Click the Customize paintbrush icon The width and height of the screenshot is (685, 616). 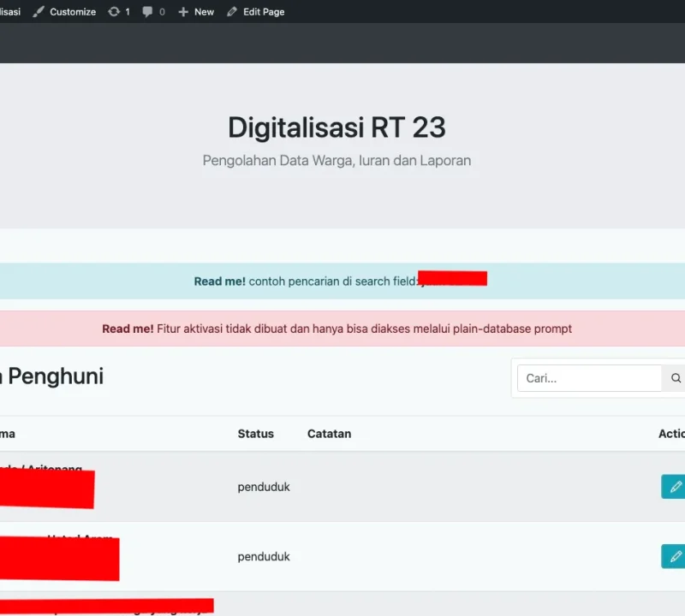39,12
